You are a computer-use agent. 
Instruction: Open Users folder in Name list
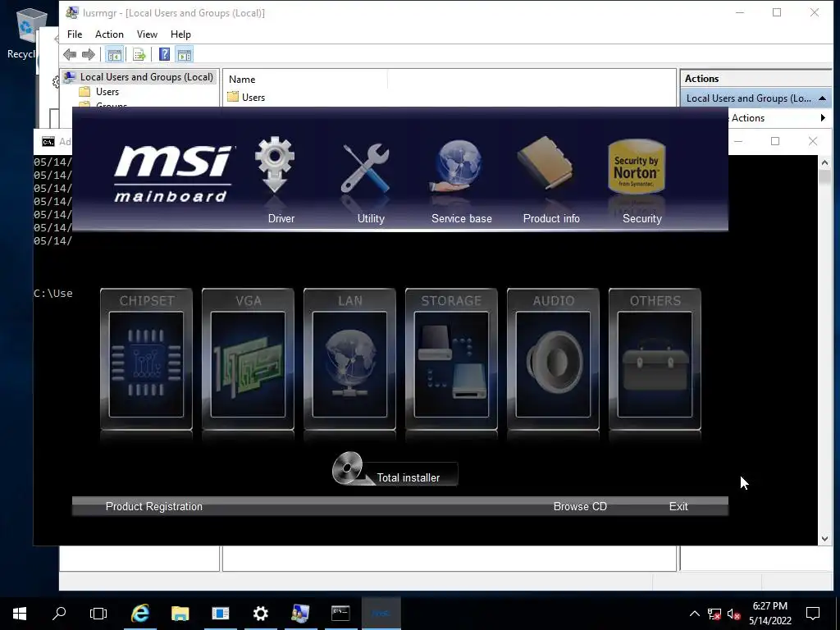pyautogui.click(x=246, y=97)
